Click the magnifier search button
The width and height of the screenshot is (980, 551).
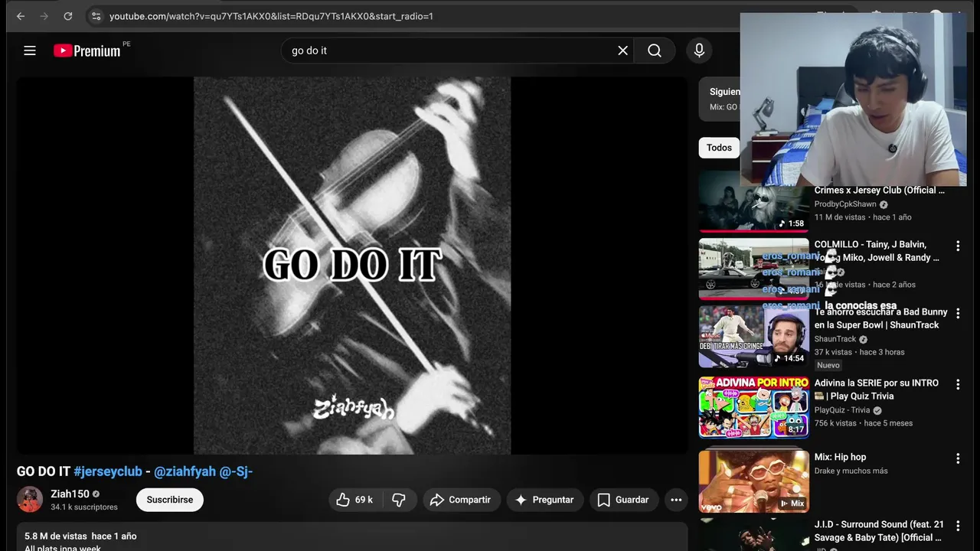(655, 51)
